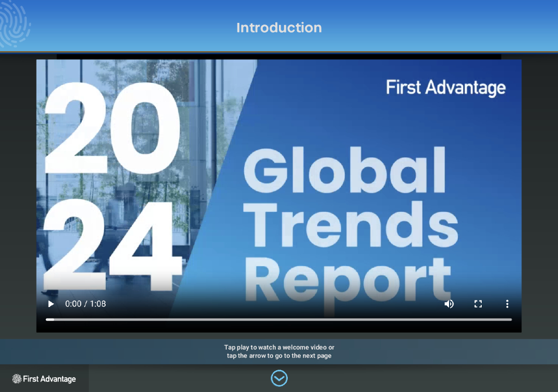Go to next page with down arrow
Viewport: 558px width, 392px height.
pyautogui.click(x=279, y=378)
